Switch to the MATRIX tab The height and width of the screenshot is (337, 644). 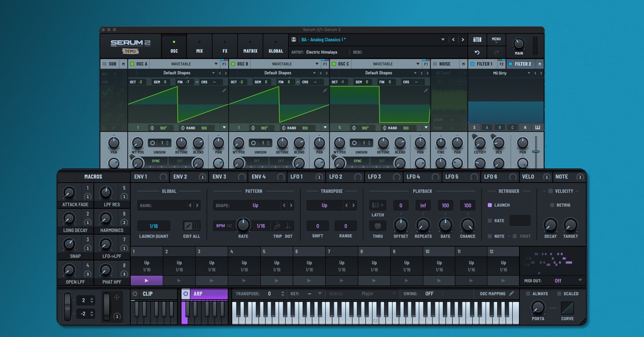[250, 47]
